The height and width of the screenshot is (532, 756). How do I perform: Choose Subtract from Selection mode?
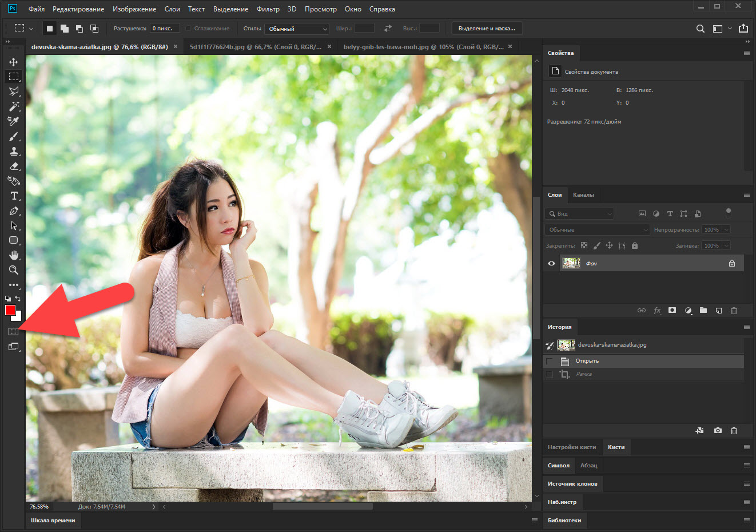tap(79, 28)
